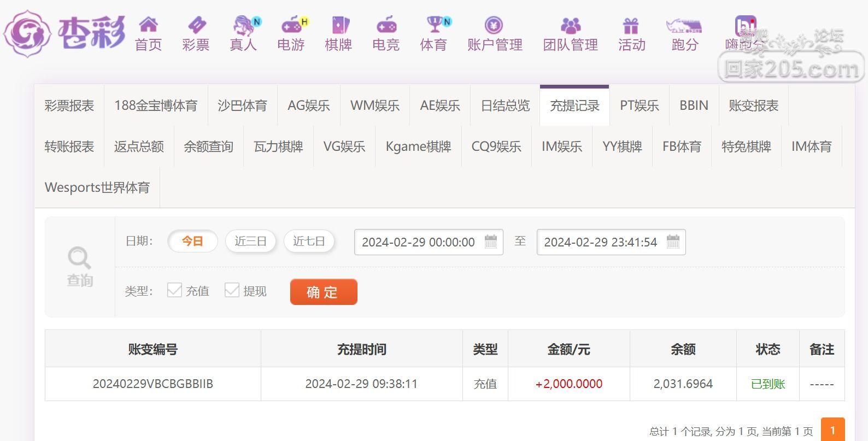This screenshot has width=868, height=441.
Task: Click the magnifier 查询 search icon
Action: tap(80, 258)
